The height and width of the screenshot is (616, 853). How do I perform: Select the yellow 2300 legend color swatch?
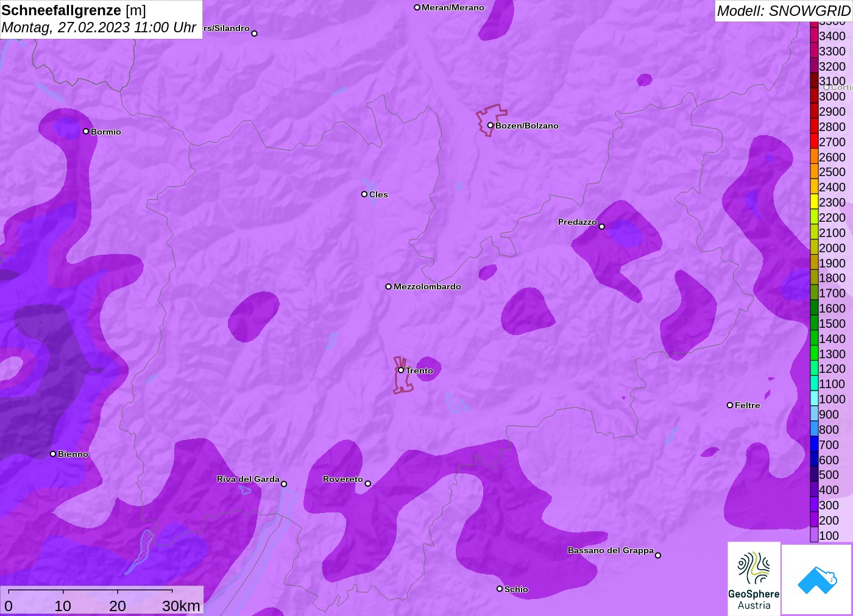(x=814, y=202)
